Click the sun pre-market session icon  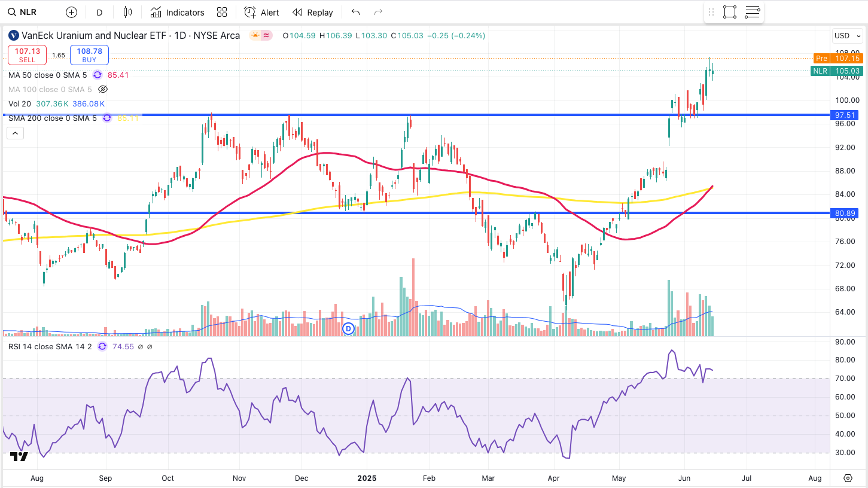[x=255, y=35]
